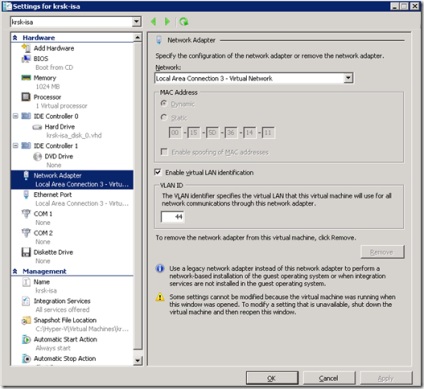This screenshot has height=389, width=424.
Task: Select the "None" text under Diskette Drive
Action: (43, 261)
